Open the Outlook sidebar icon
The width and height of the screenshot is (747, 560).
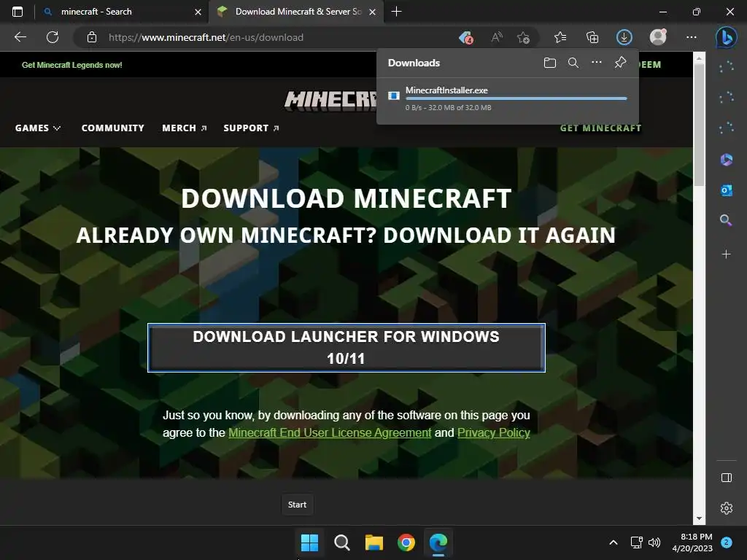[726, 190]
